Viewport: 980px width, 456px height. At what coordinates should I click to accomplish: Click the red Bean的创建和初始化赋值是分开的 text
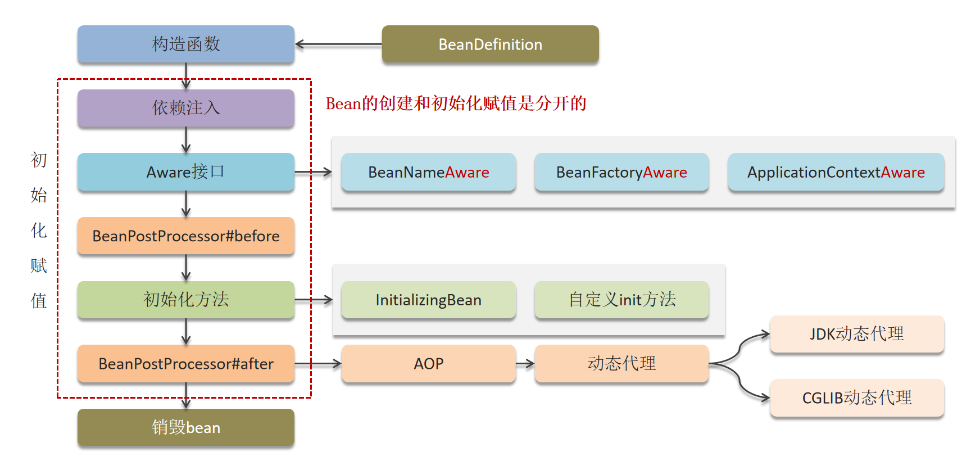tap(456, 103)
